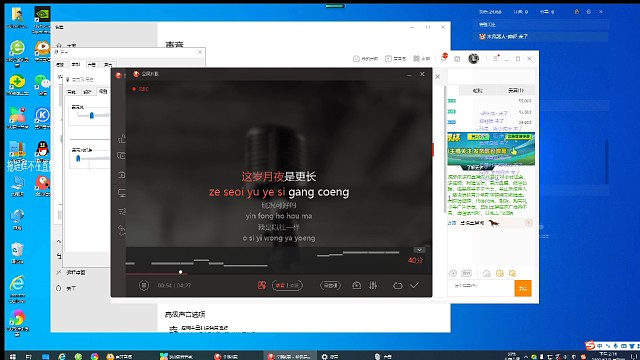The image size is (640, 360).
Task: Click the outlined oval button in karaoke bar
Action: tap(330, 285)
